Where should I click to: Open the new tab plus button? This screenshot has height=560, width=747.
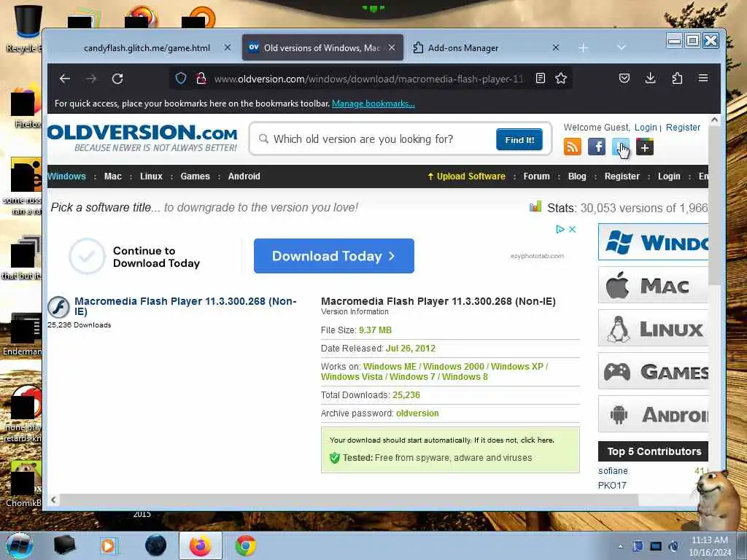tap(583, 48)
